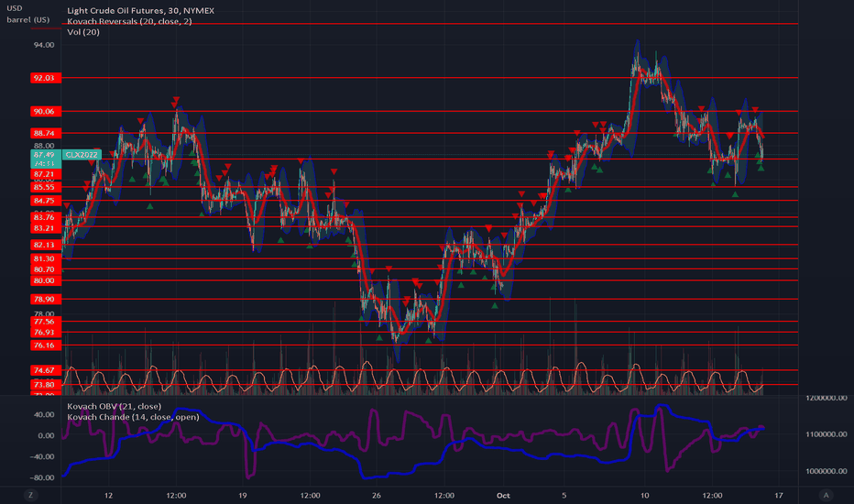Click the 10 date on time axis
The width and height of the screenshot is (854, 504).
tap(645, 495)
